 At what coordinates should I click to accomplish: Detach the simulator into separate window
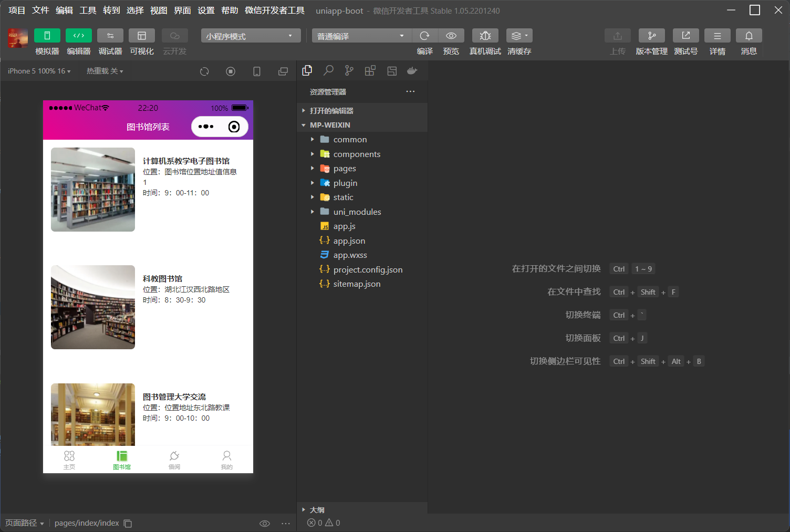click(283, 71)
